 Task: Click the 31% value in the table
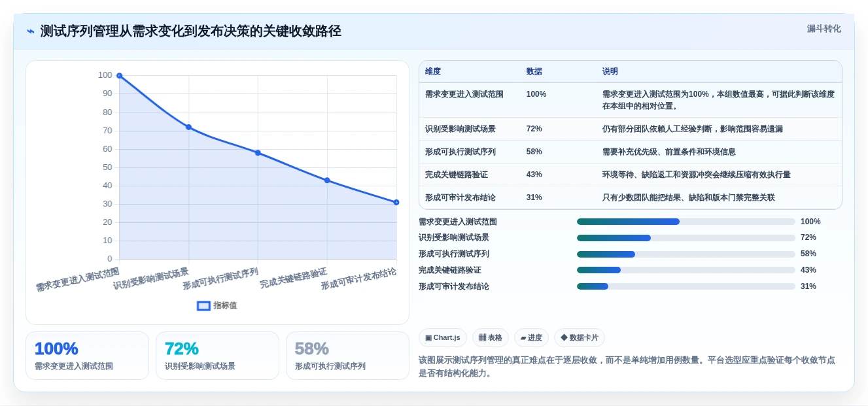pyautogui.click(x=534, y=197)
